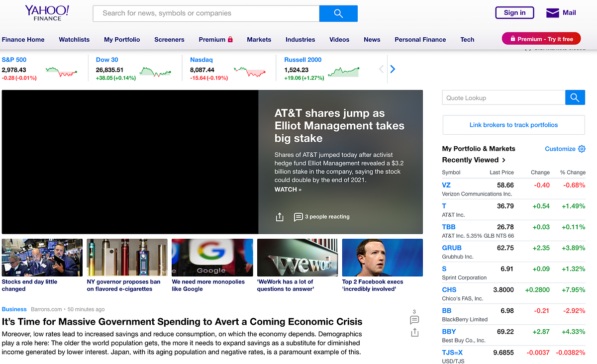
Task: Open TBB ticker symbol
Action: (449, 227)
